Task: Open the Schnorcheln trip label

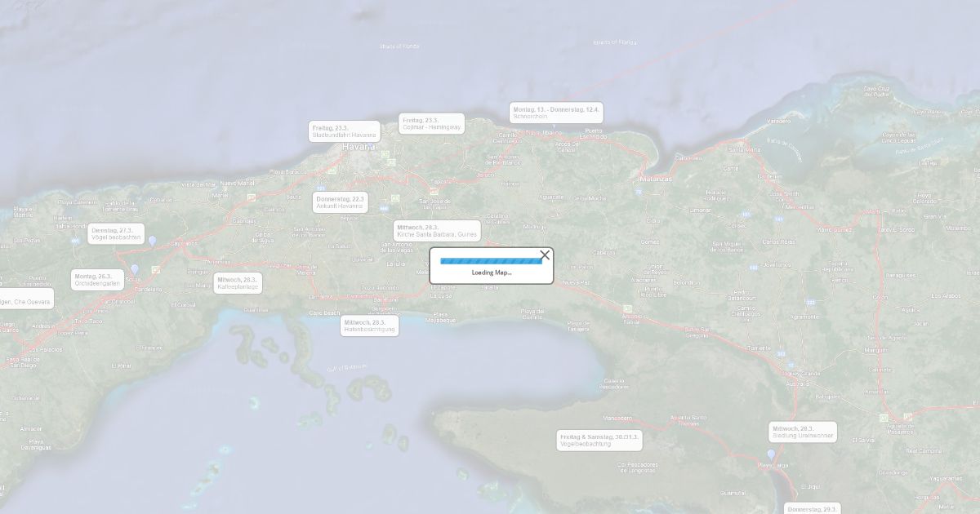Action: click(556, 113)
